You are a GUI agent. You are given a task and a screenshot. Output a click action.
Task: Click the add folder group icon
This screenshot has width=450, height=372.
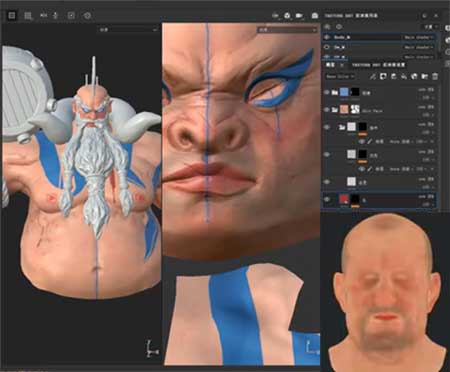tap(425, 76)
